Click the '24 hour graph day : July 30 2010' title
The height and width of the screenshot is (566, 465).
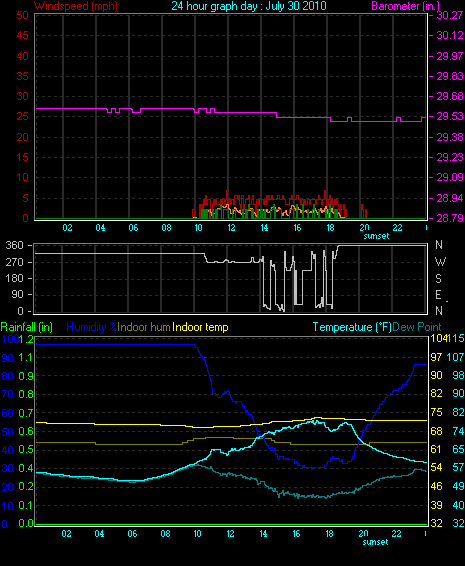249,6
